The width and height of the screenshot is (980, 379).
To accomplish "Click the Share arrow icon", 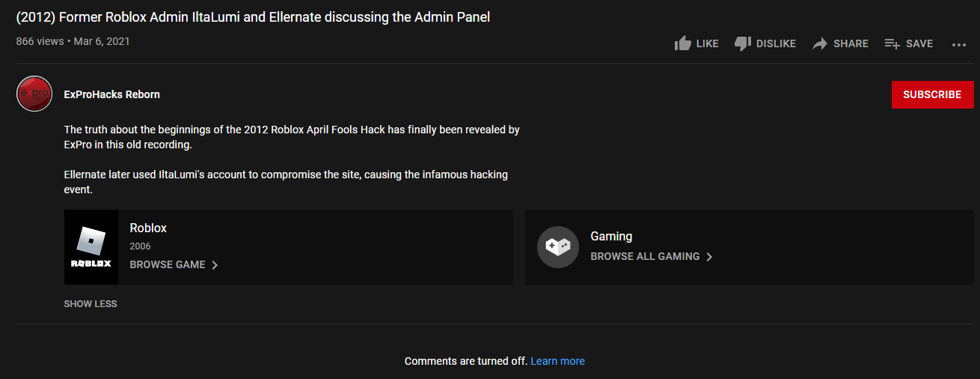I will click(820, 43).
